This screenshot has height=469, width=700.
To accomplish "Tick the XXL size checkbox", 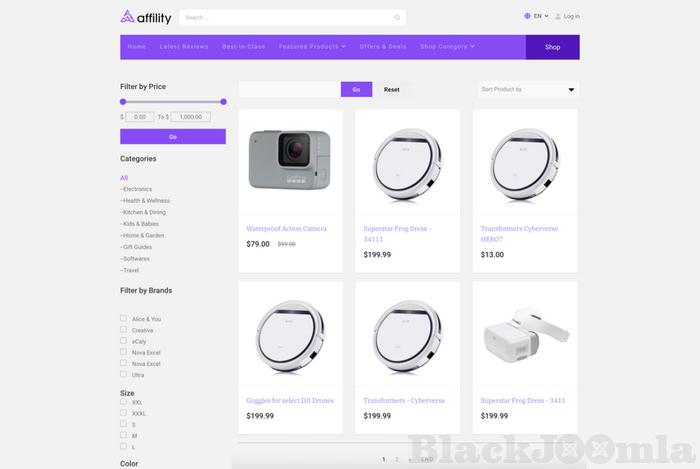I will point(123,402).
